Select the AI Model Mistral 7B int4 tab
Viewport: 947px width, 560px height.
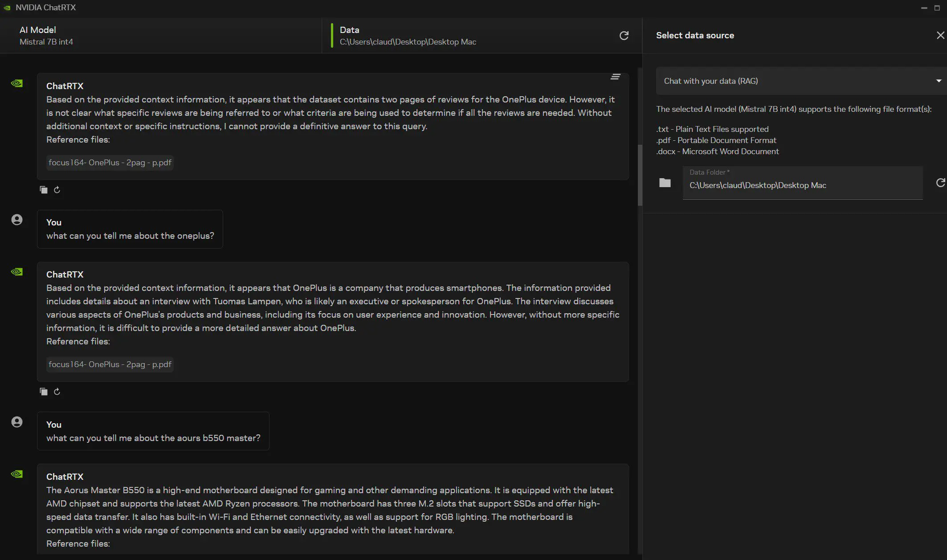coord(161,36)
